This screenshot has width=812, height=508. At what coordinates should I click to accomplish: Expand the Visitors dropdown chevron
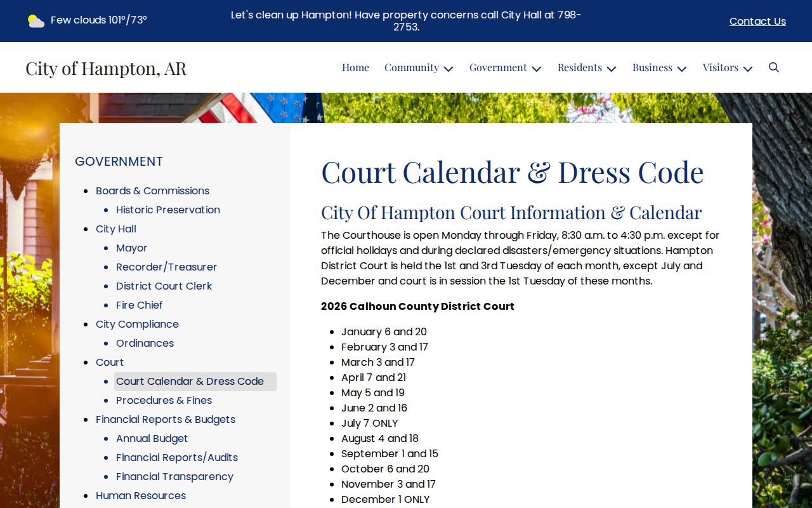point(748,69)
